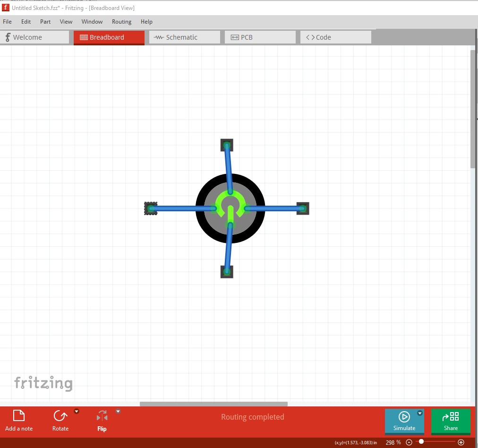Expand the Flip options dropdown arrow
This screenshot has width=478, height=448.
tap(118, 412)
